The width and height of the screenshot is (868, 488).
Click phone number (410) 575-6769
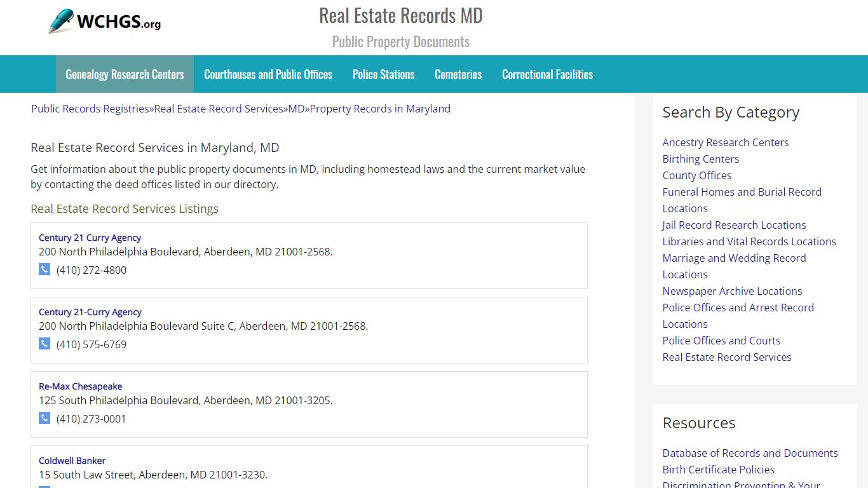coord(92,344)
